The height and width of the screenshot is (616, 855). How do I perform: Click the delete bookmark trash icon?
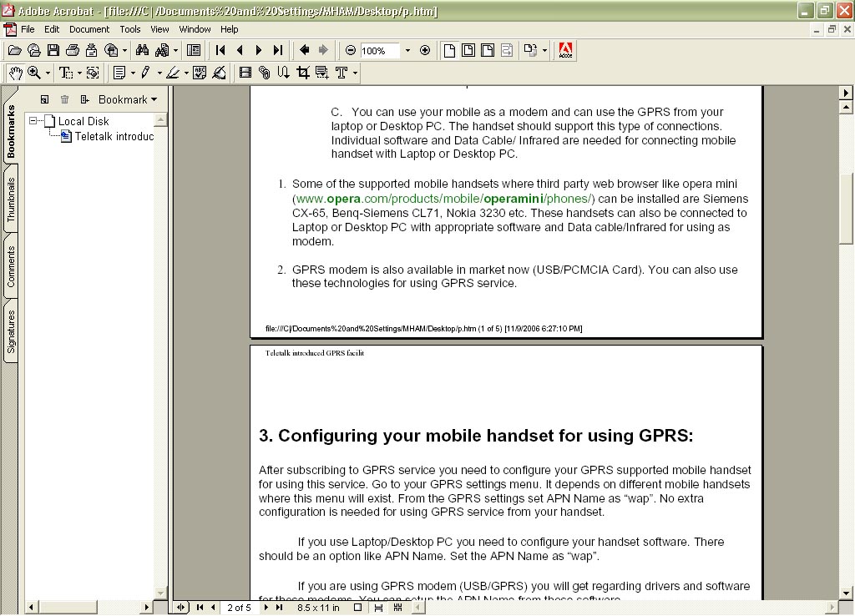point(64,99)
